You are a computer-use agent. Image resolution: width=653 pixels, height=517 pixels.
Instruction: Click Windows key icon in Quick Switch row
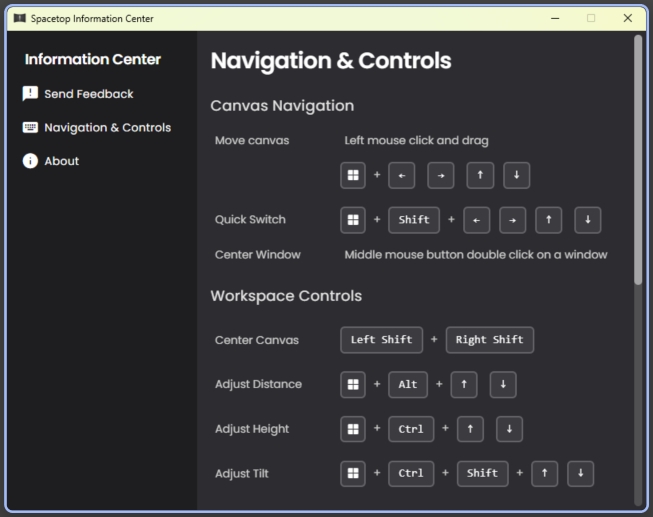[353, 220]
